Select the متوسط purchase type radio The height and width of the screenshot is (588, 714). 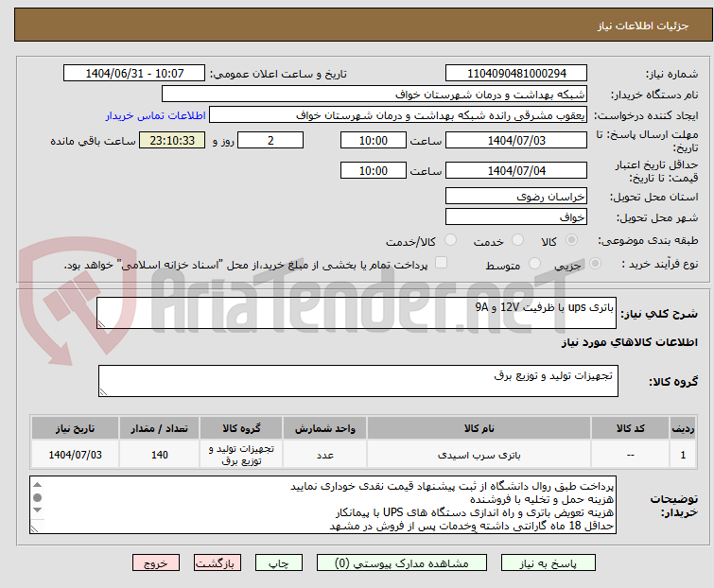coord(534,264)
